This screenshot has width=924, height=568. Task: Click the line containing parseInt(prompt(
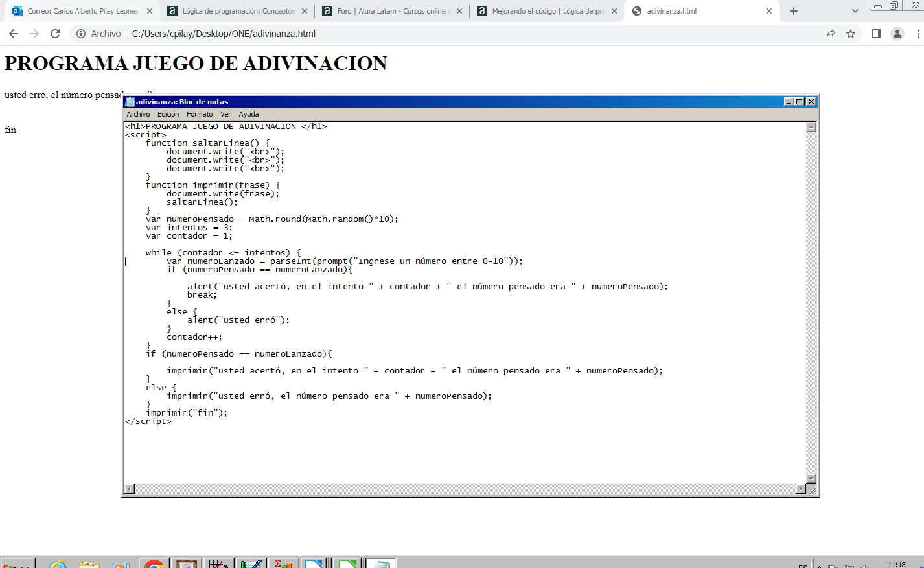coord(345,261)
